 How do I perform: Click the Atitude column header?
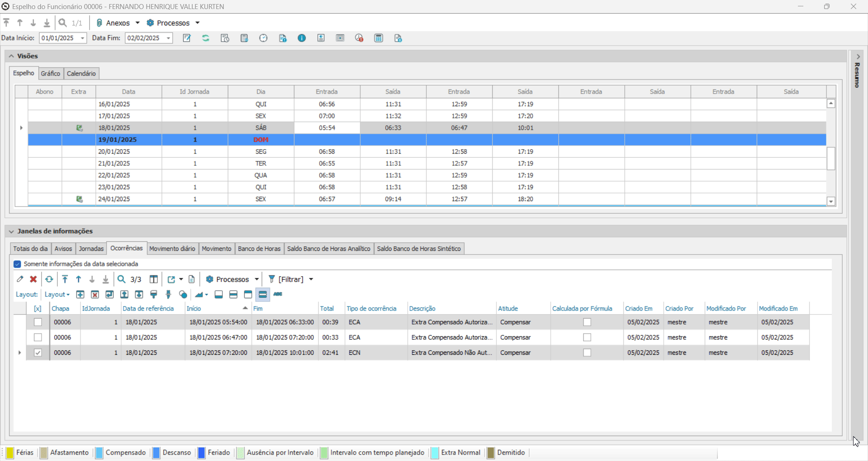pyautogui.click(x=523, y=308)
